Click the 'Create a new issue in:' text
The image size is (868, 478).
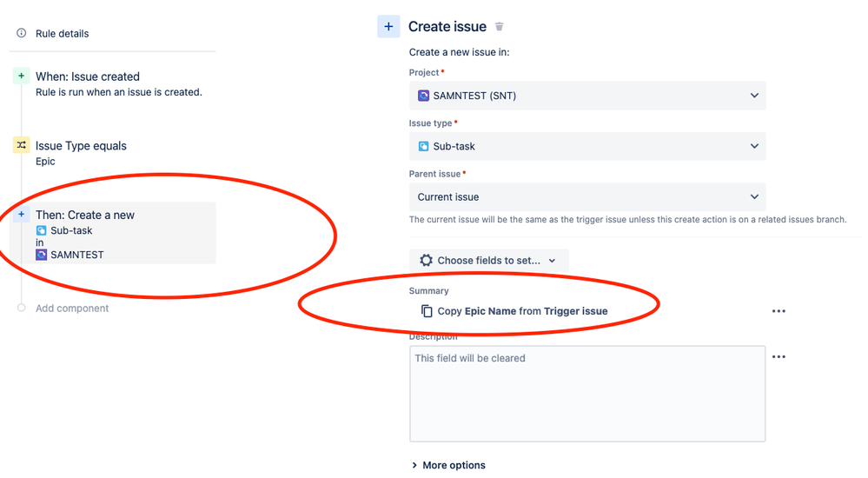[459, 52]
